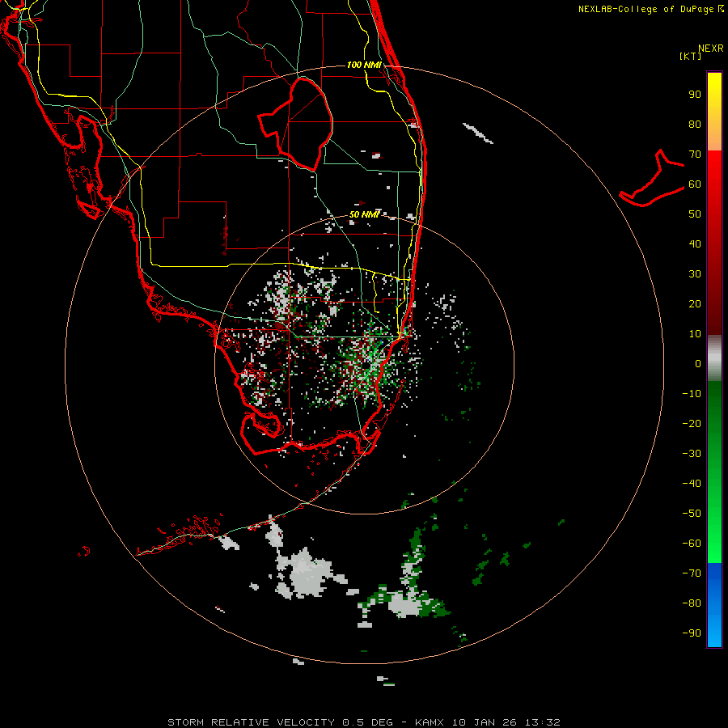Click the positive 30 scale label
This screenshot has height=728, width=728.
pos(695,274)
